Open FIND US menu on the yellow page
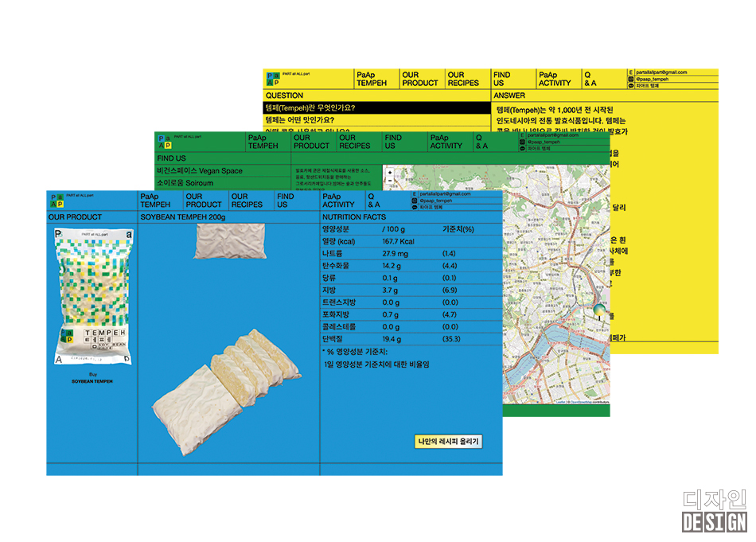 (501, 79)
